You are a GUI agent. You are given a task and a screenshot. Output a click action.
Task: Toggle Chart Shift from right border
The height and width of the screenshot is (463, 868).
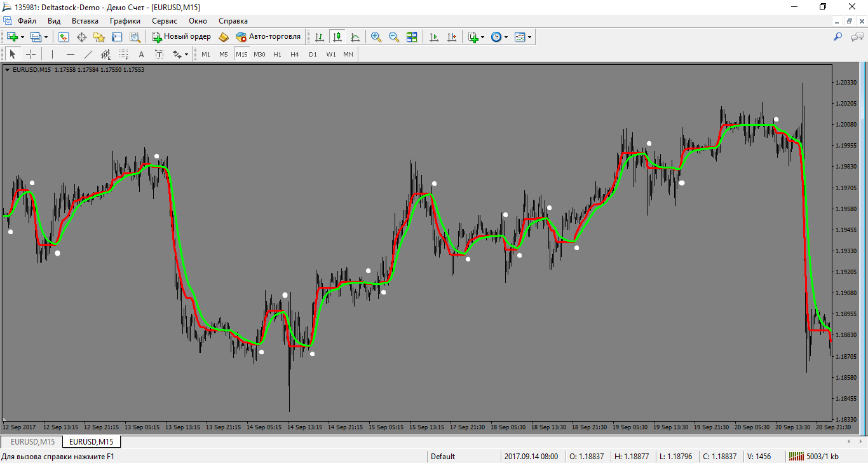coord(452,37)
